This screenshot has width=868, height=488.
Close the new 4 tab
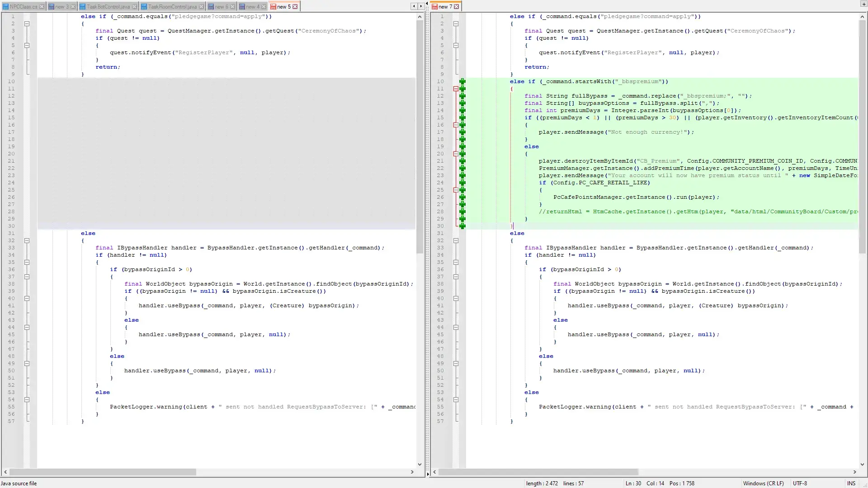(264, 7)
